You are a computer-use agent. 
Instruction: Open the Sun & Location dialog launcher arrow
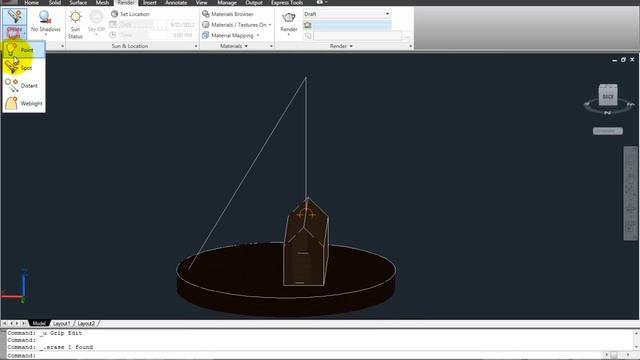point(196,46)
